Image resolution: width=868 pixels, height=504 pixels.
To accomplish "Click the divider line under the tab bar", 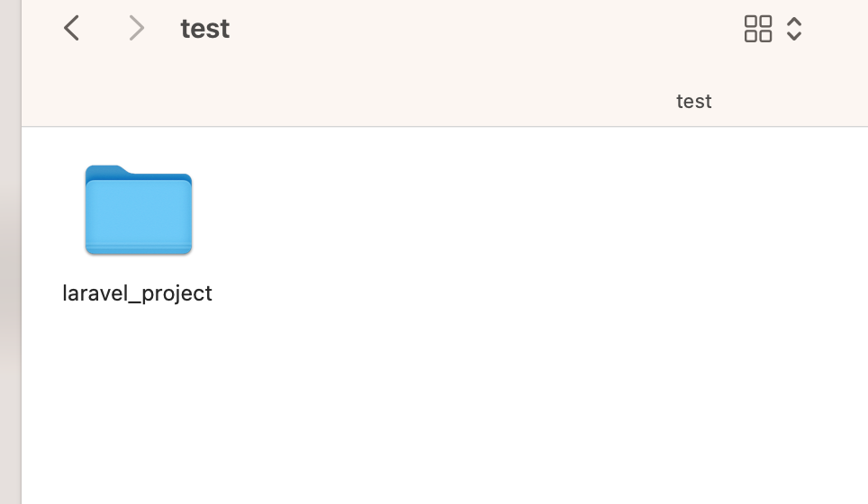I will pyautogui.click(x=445, y=126).
